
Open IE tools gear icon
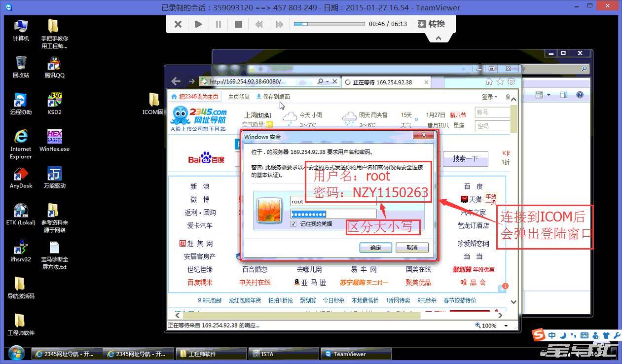pos(511,81)
